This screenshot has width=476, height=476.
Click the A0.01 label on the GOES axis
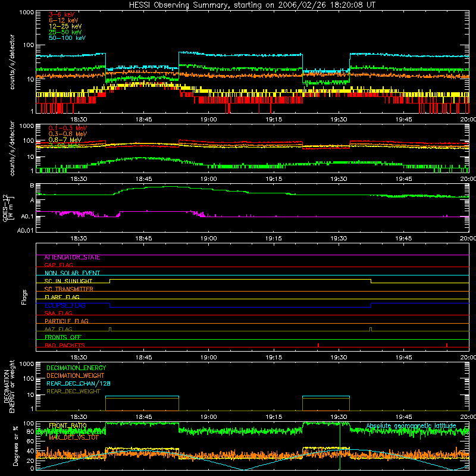click(25, 230)
